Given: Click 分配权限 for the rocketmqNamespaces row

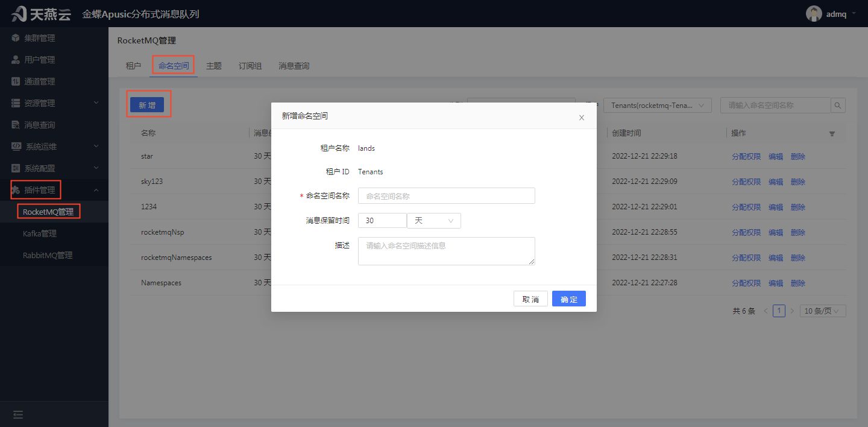Looking at the screenshot, I should click(746, 258).
